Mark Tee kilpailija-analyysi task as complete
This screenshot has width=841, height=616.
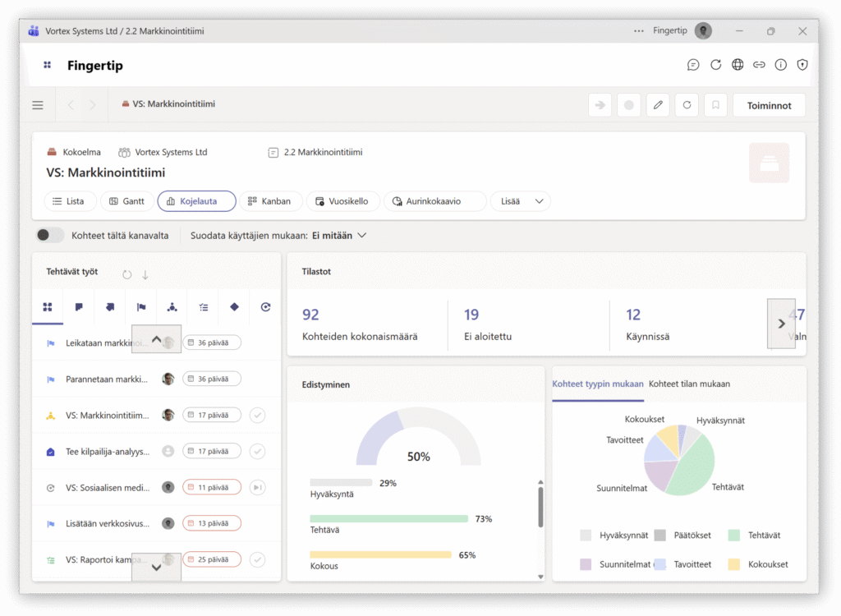tap(257, 451)
